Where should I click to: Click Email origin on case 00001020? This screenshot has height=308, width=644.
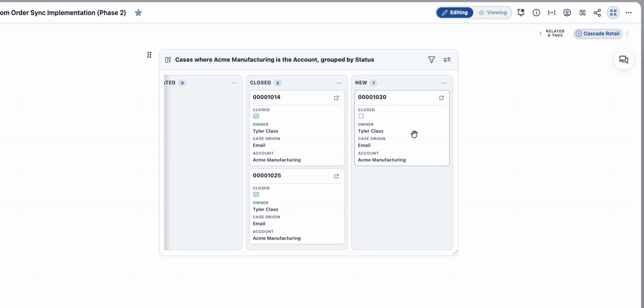pyautogui.click(x=364, y=145)
